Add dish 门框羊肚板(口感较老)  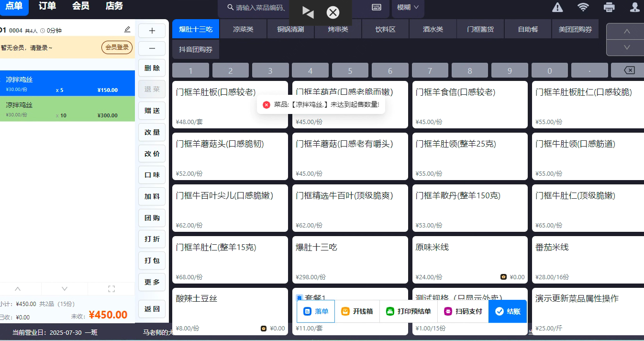click(x=230, y=104)
